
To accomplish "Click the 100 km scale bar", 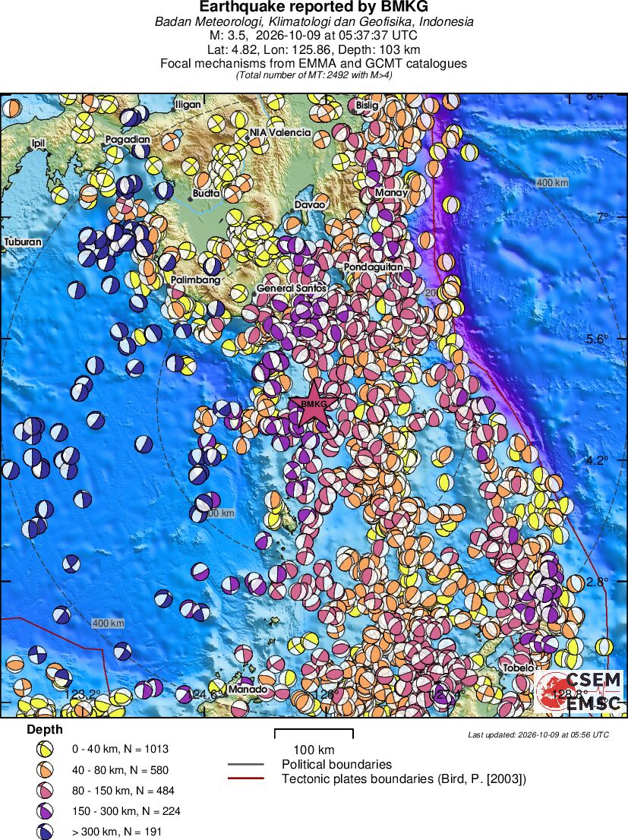I will (x=314, y=734).
